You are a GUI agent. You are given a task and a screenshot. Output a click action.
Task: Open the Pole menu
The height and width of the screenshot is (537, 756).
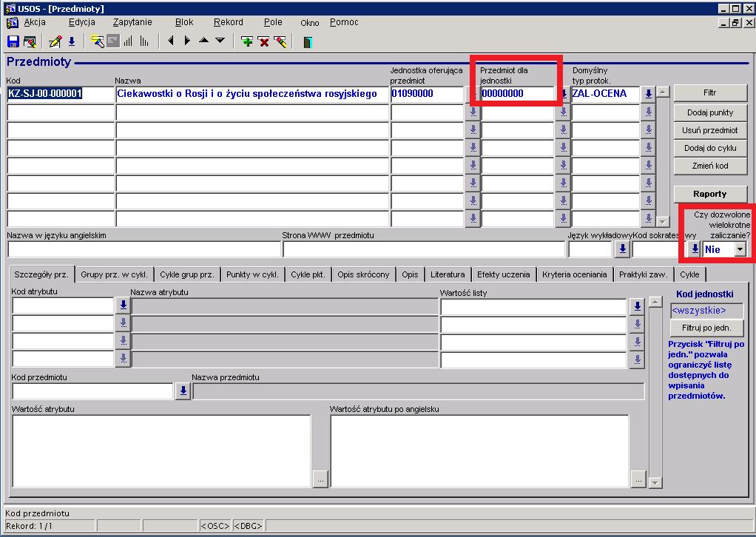pos(274,22)
